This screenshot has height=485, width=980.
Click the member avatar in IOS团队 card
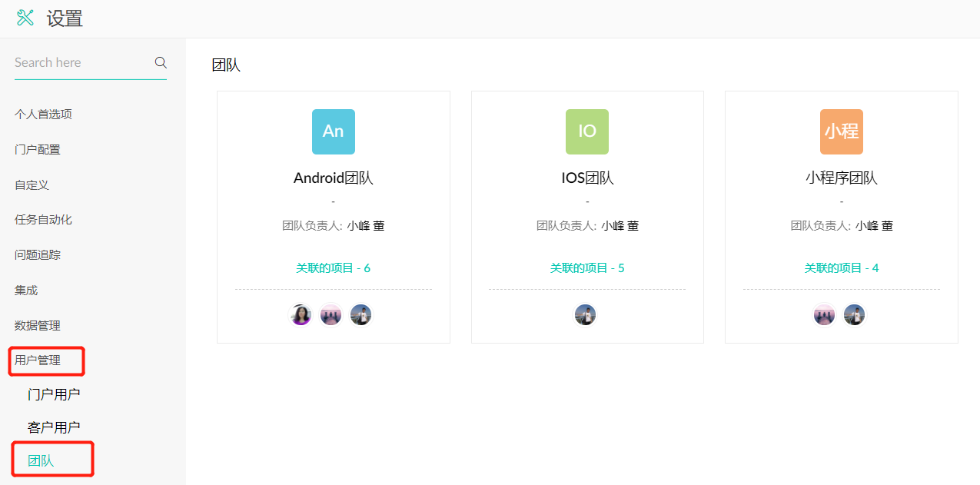tap(585, 314)
